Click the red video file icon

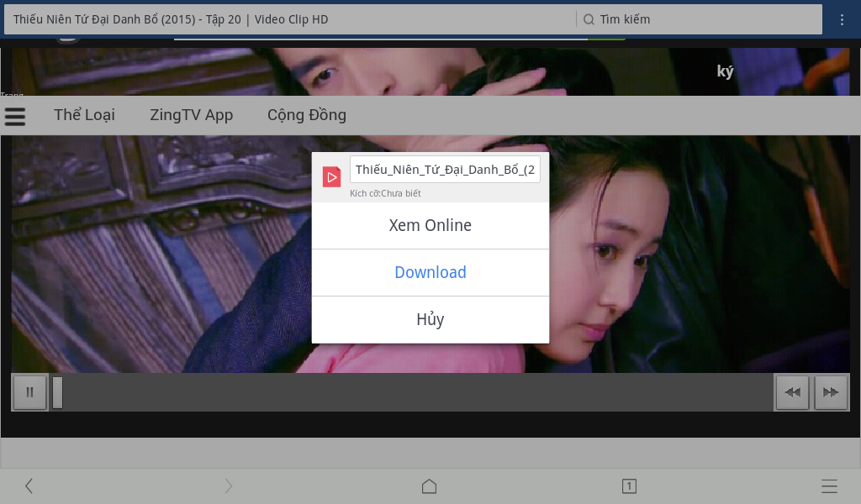tap(331, 176)
